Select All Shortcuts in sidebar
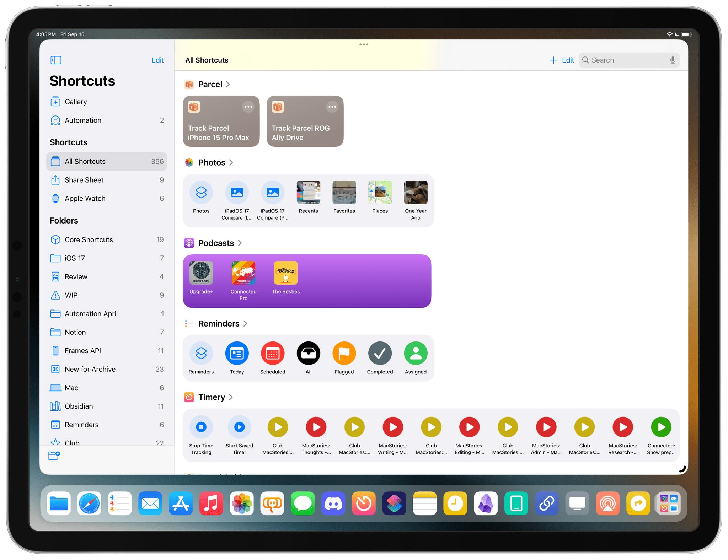728x560 pixels. 107,161
